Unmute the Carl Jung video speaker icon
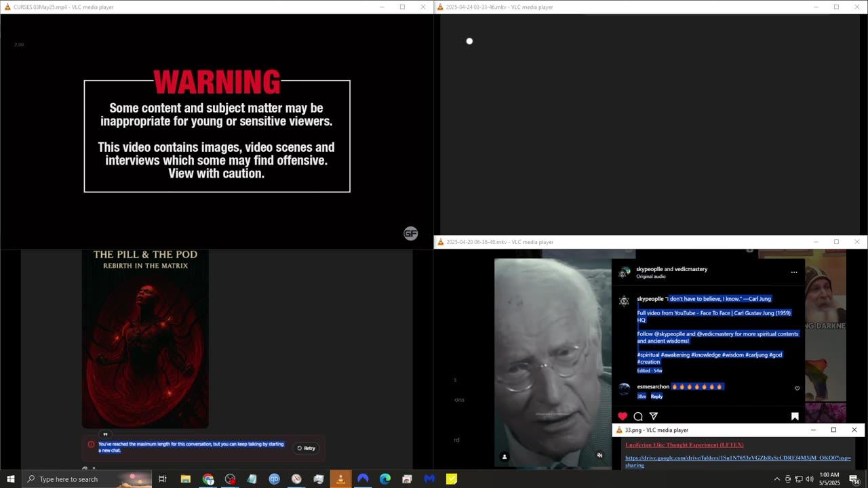The width and height of the screenshot is (868, 488). (599, 455)
